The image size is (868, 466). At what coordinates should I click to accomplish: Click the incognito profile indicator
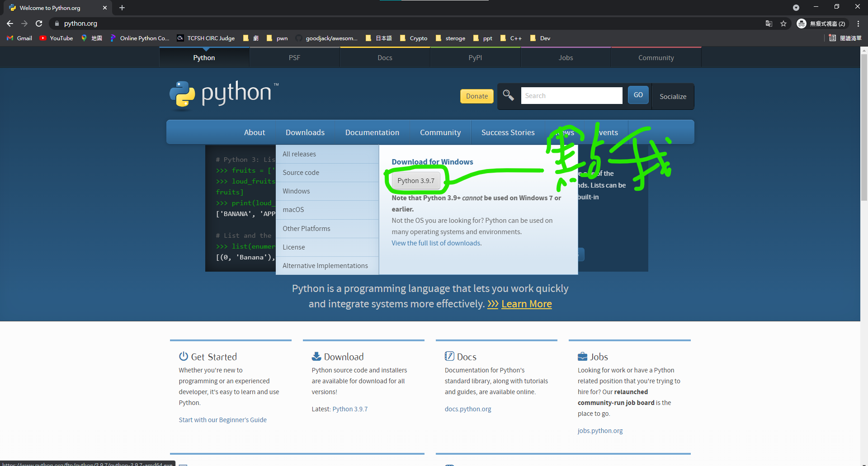(x=821, y=24)
